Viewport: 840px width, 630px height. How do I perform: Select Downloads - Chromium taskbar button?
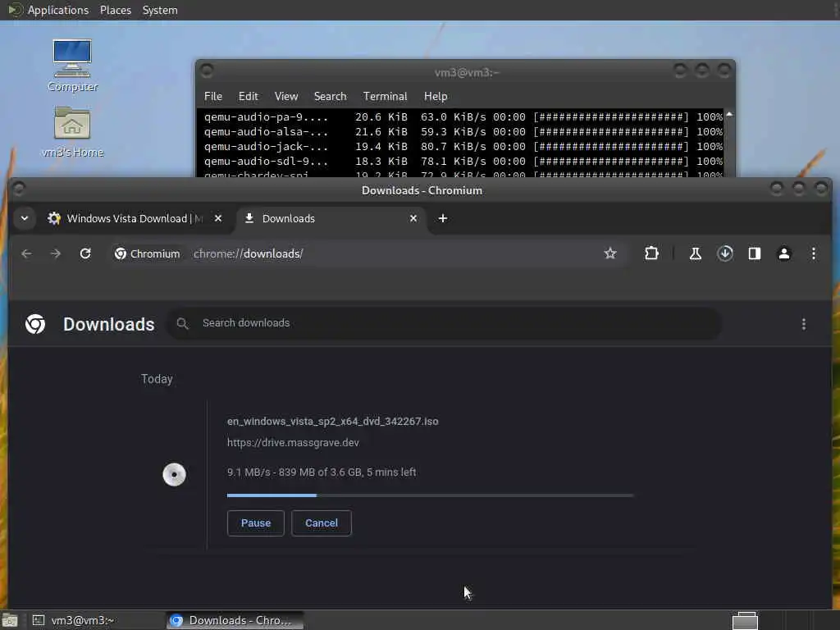point(235,620)
